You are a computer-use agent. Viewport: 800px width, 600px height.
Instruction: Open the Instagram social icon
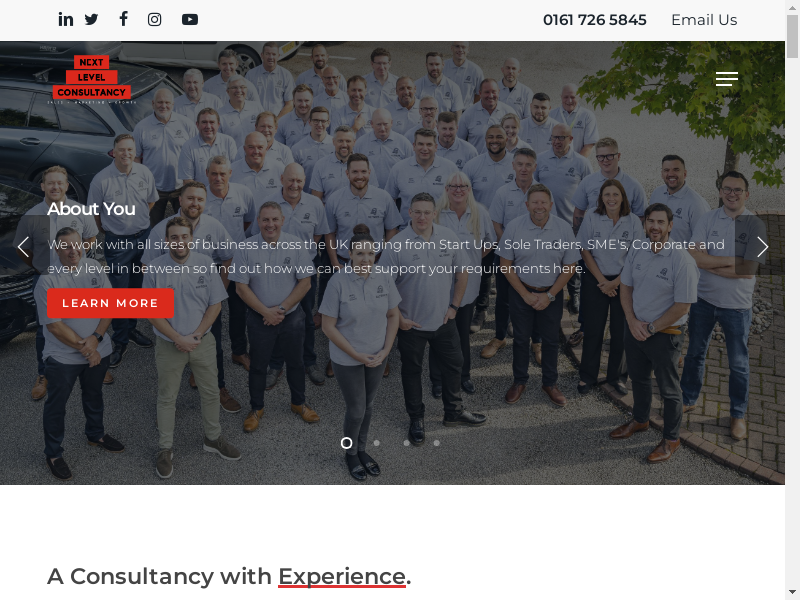(x=155, y=19)
